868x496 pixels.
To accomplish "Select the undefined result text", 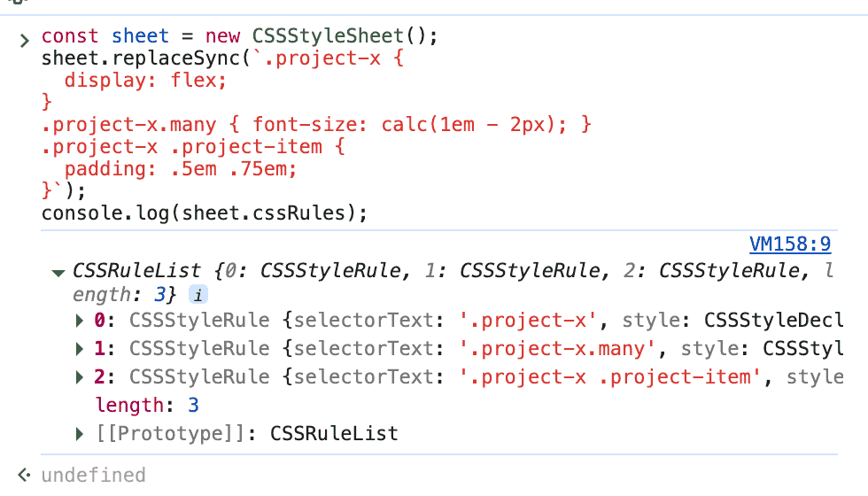I will pyautogui.click(x=93, y=476).
